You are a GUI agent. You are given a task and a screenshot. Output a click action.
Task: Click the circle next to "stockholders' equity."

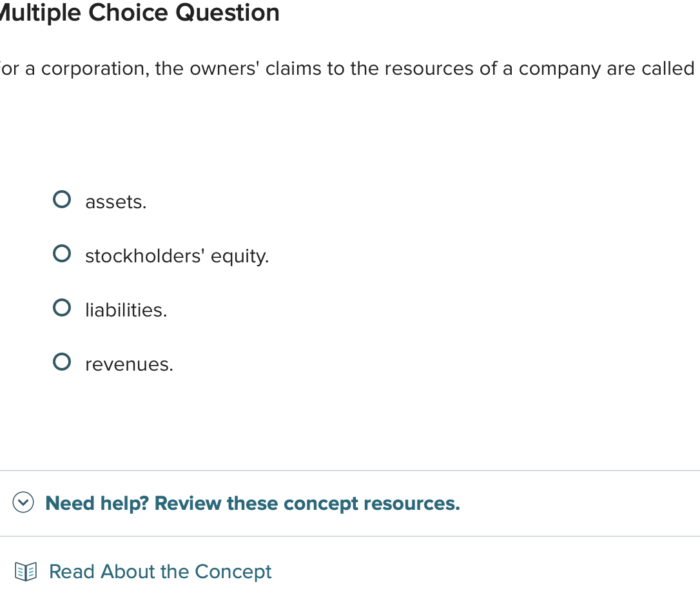[x=61, y=253]
